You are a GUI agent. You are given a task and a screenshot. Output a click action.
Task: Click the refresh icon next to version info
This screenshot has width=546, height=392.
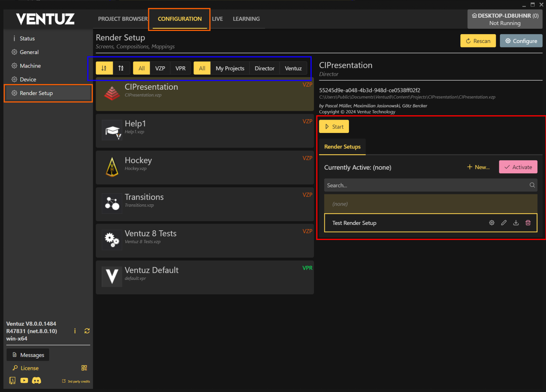pyautogui.click(x=87, y=331)
